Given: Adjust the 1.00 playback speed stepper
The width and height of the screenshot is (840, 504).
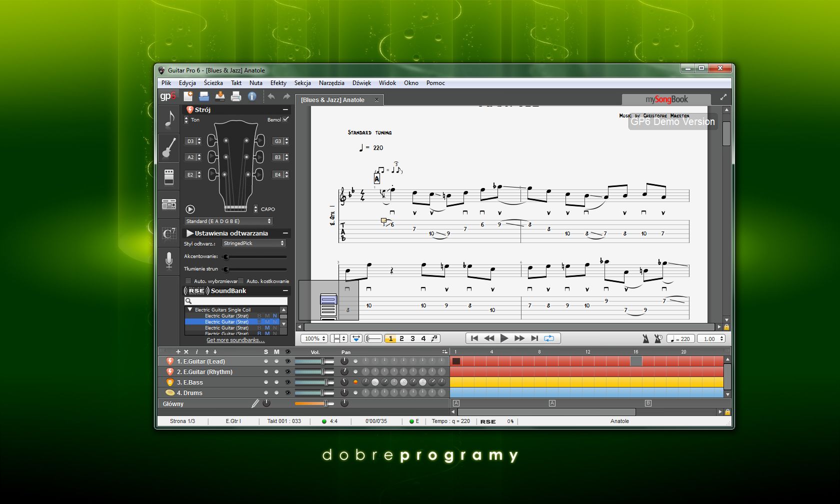Looking at the screenshot, I should (x=721, y=338).
